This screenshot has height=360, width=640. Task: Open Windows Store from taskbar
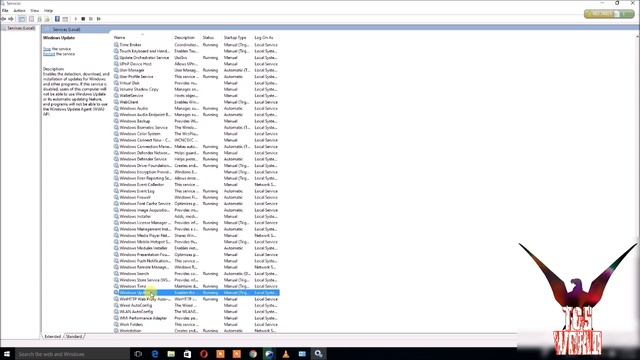187,354
